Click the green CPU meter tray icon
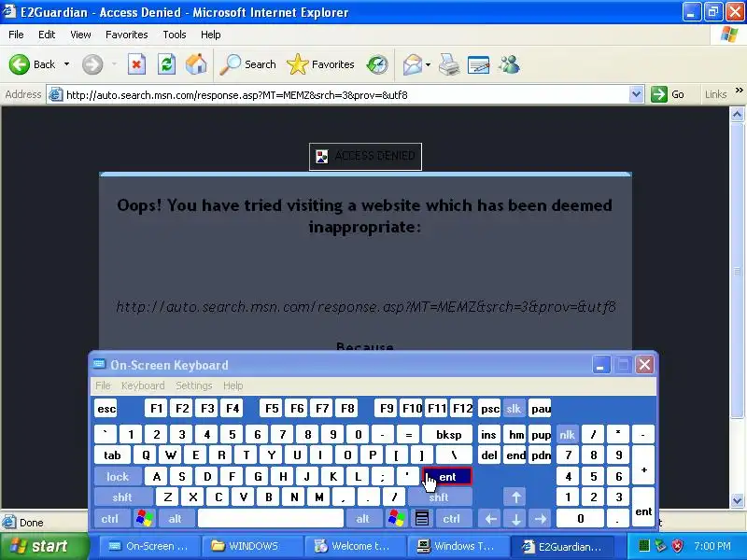The width and height of the screenshot is (747, 560). (x=644, y=546)
